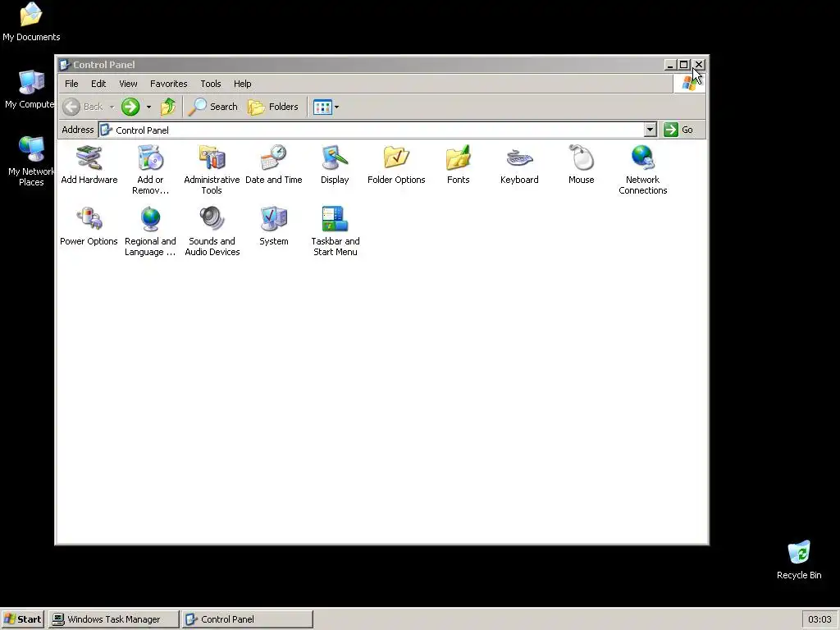Screen dimensions: 840x630
Task: Click the Up folder toolbar icon
Action: click(x=167, y=107)
